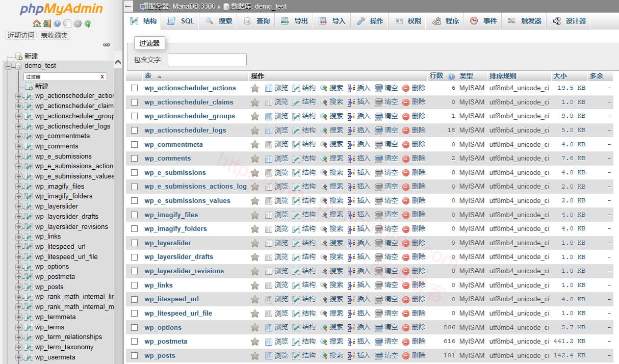Image resolution: width=619 pixels, height=364 pixels.
Task: Select the wp_postmeta row checkbox
Action: (135, 342)
